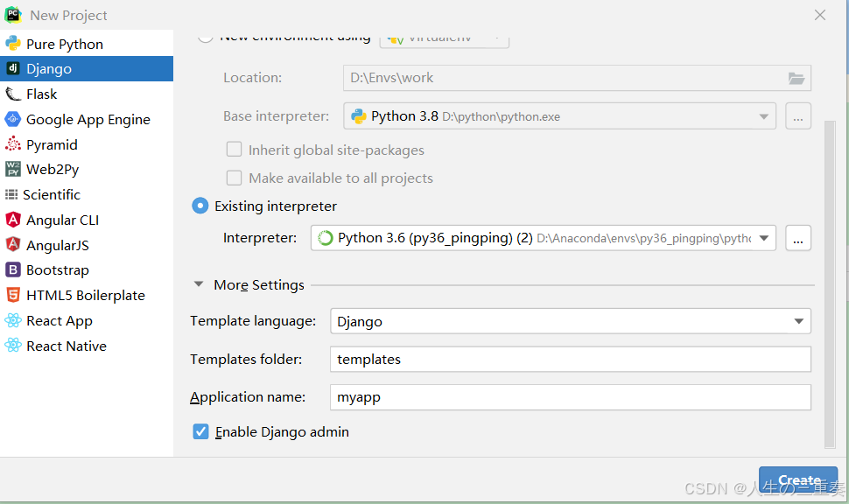The image size is (849, 504).
Task: Click the Python logo in Base interpreter field
Action: (359, 116)
